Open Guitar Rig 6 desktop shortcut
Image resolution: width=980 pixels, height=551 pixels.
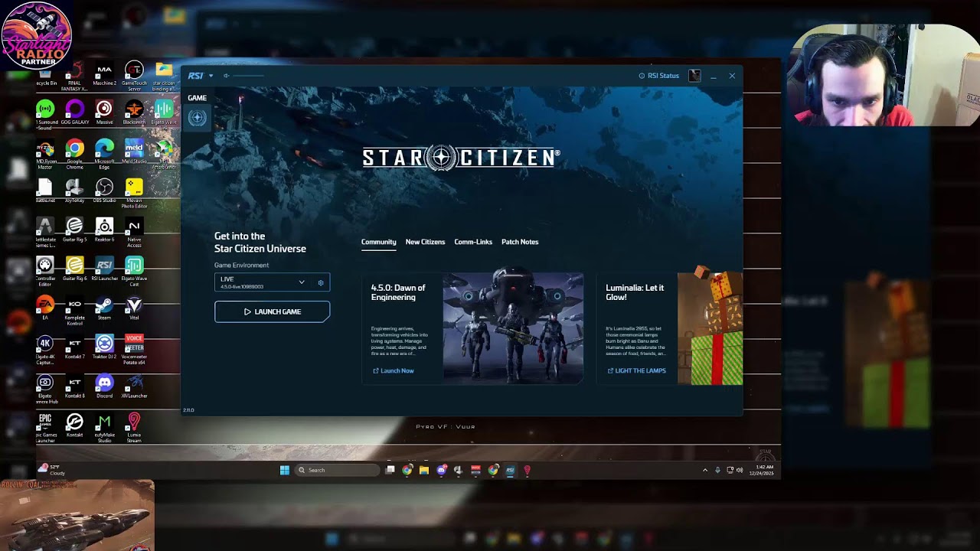pyautogui.click(x=74, y=269)
